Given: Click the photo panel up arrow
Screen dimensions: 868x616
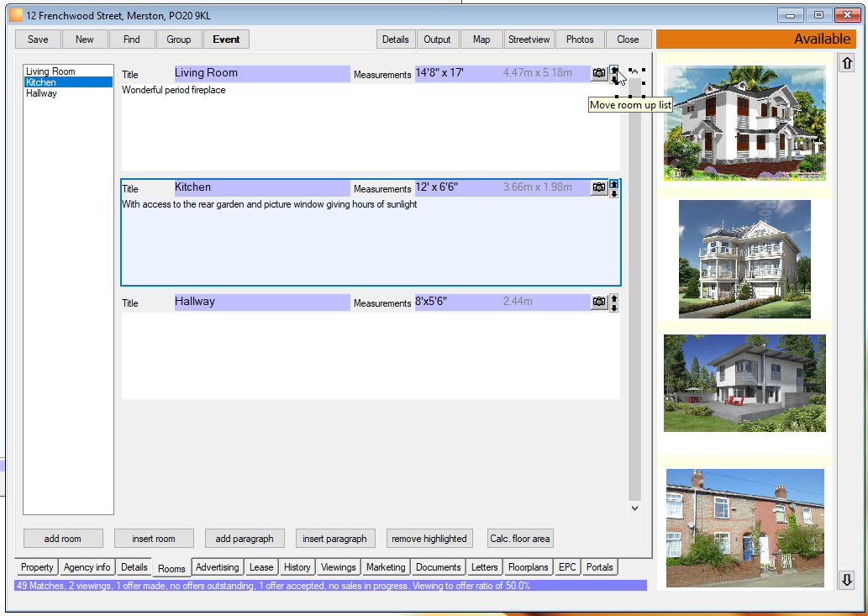Looking at the screenshot, I should click(847, 62).
